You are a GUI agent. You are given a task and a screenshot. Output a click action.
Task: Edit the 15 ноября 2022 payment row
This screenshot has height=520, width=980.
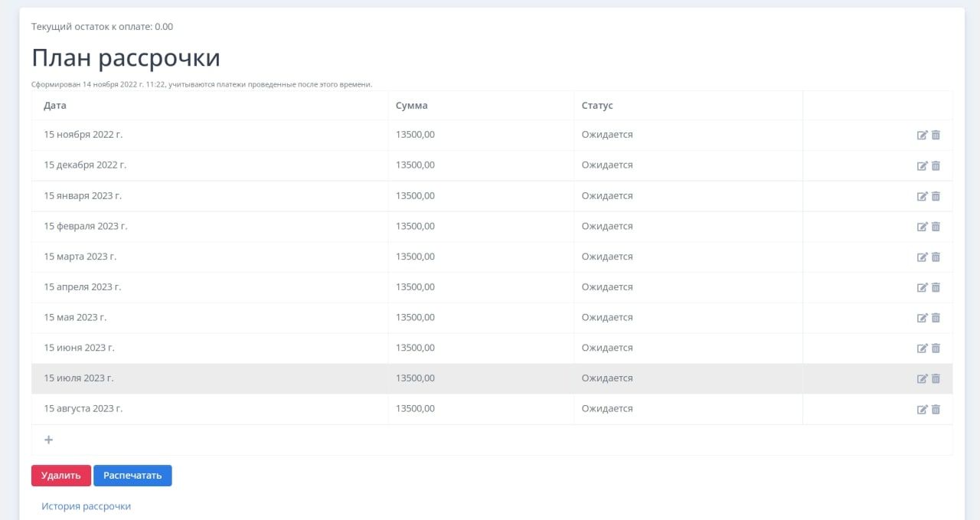[922, 136]
